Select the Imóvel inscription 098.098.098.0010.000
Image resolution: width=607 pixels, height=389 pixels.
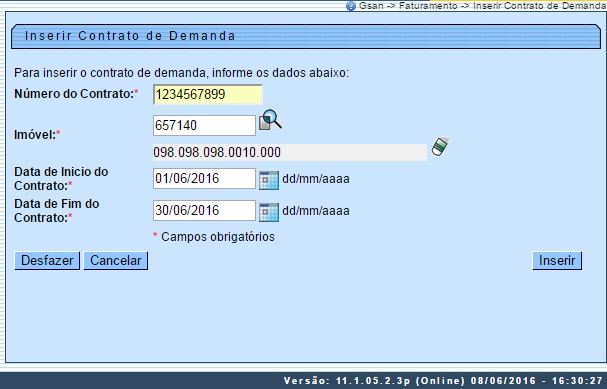290,153
